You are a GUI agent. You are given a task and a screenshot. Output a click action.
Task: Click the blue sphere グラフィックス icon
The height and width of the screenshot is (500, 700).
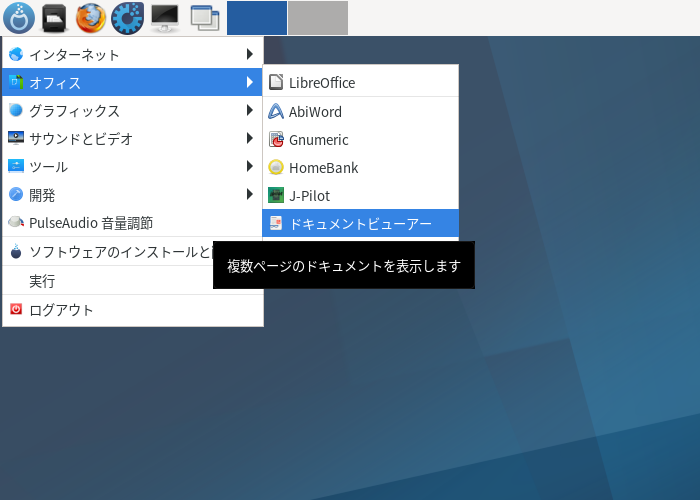(16, 110)
